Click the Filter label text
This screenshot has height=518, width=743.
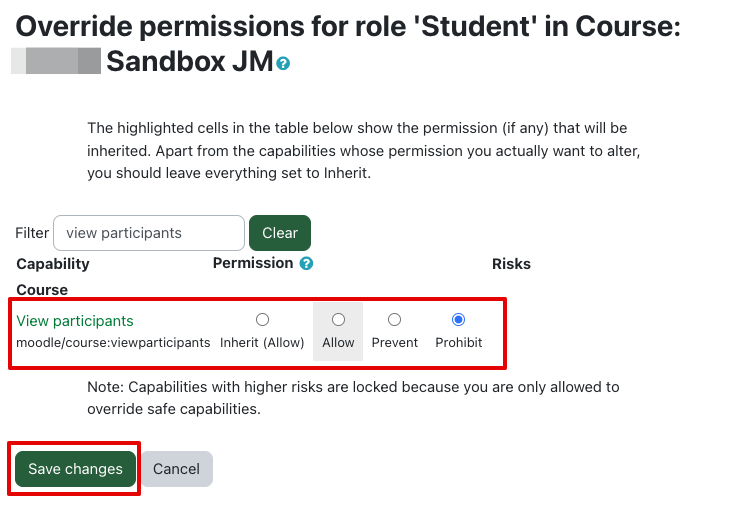[x=32, y=233]
